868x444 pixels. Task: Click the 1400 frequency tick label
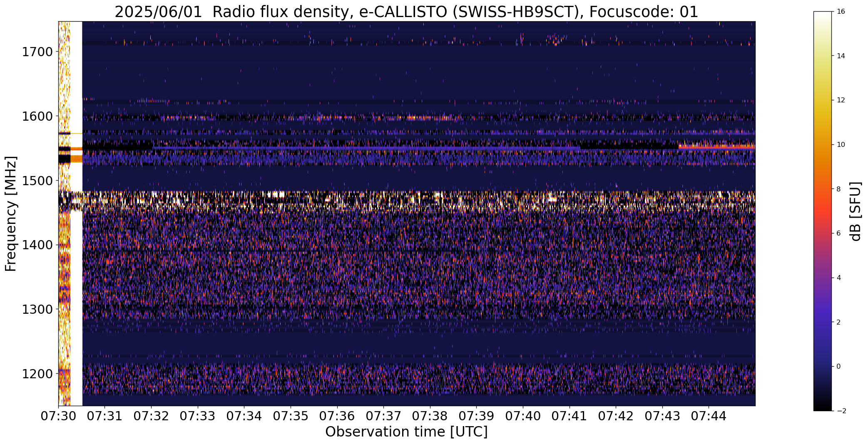(x=37, y=245)
